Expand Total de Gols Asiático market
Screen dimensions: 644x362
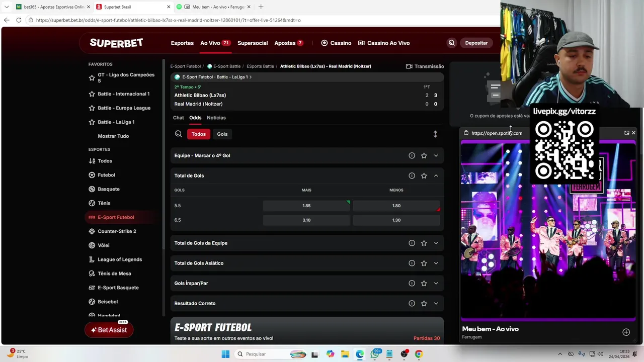(x=436, y=263)
